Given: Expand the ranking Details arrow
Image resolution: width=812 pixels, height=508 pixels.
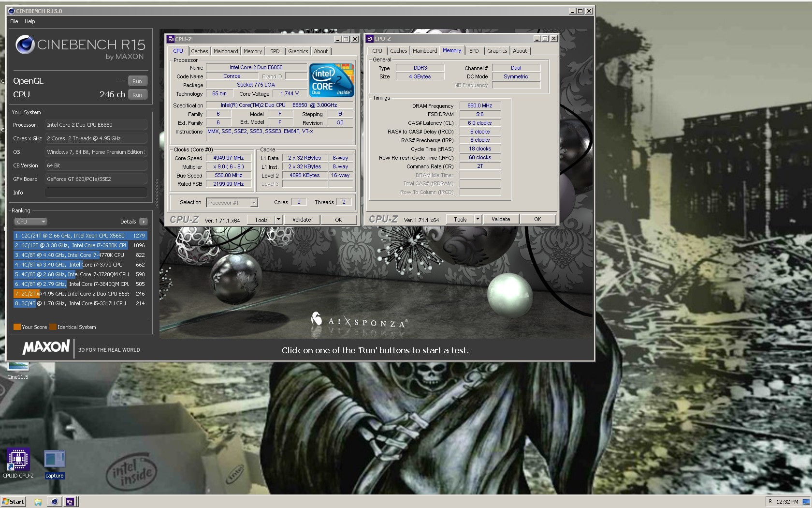Looking at the screenshot, I should pyautogui.click(x=143, y=222).
